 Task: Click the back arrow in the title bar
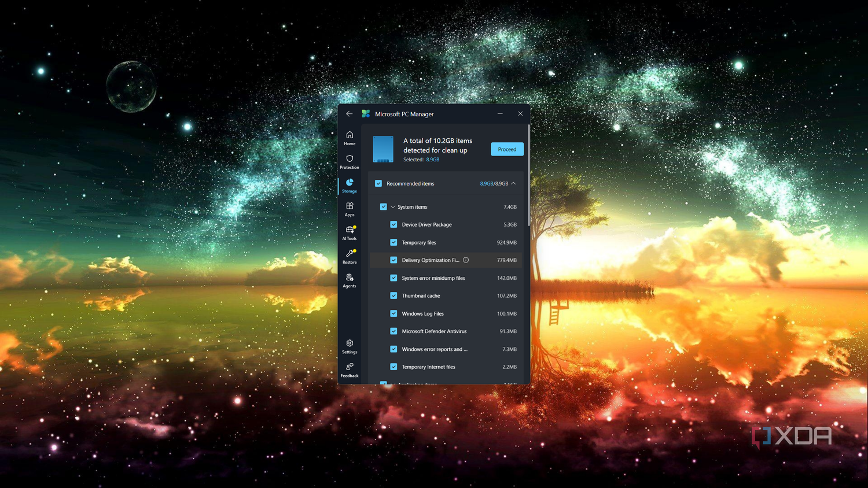coord(349,114)
